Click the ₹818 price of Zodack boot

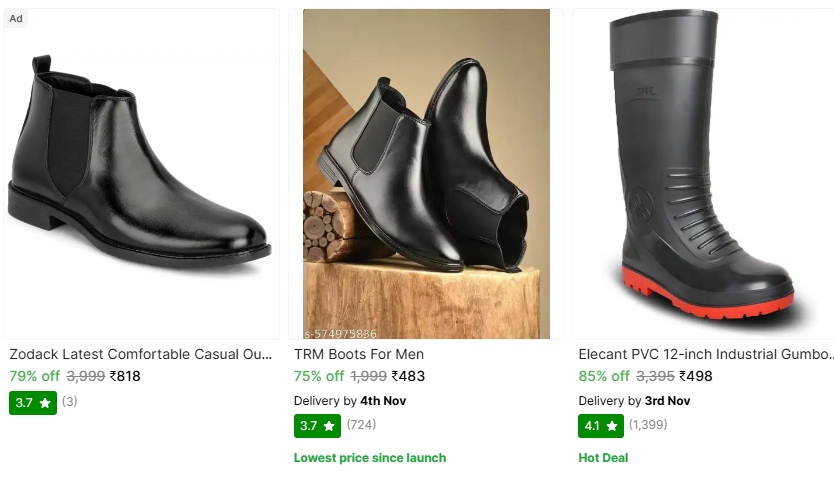[x=125, y=377]
